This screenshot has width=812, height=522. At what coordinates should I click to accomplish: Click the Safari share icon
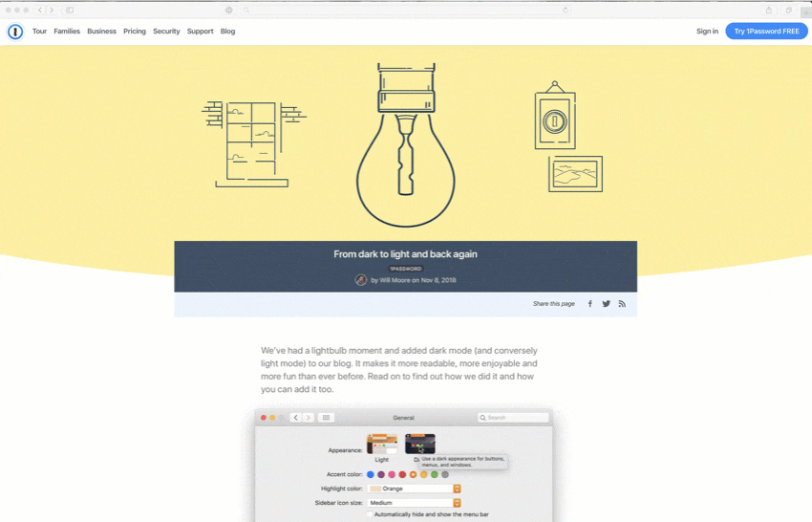[769, 10]
